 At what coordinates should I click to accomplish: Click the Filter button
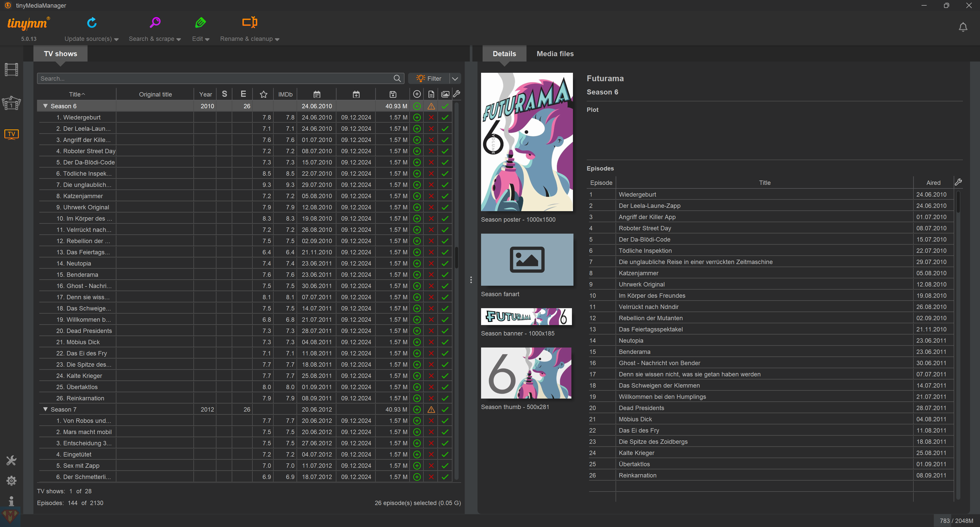(429, 78)
